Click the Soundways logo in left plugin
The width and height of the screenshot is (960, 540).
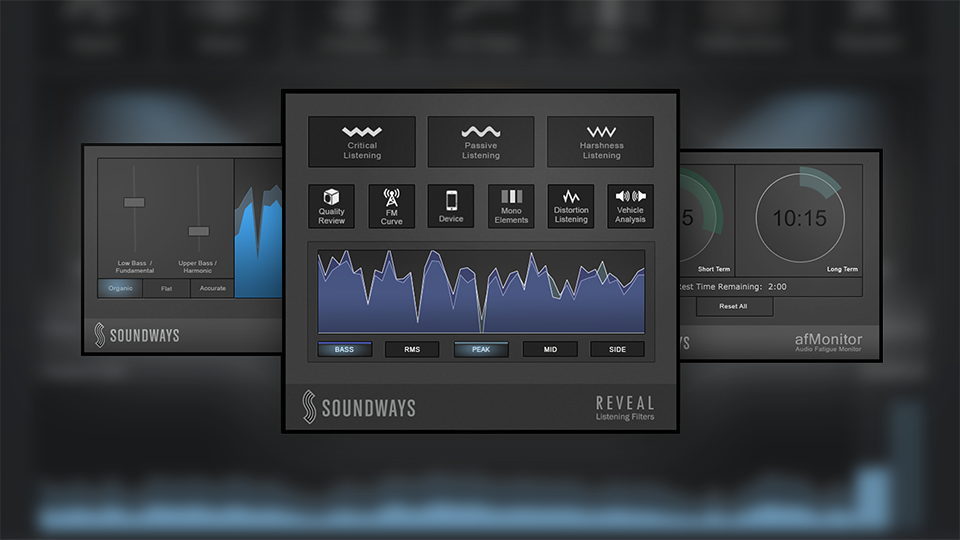tap(137, 335)
